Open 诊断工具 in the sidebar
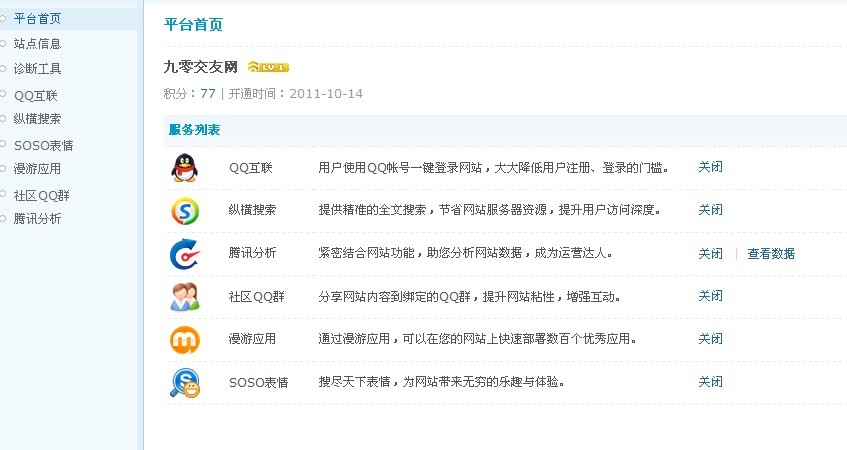The height and width of the screenshot is (450, 847). click(x=37, y=69)
